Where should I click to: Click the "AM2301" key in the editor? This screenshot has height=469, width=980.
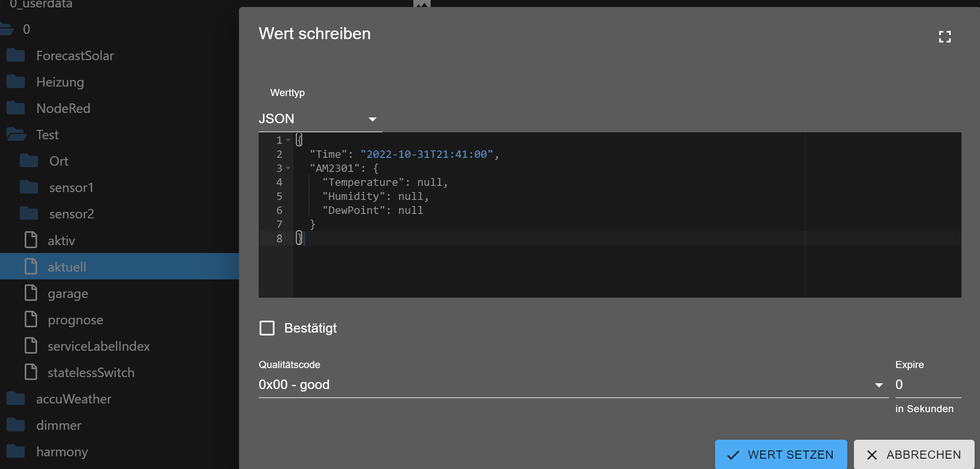tap(335, 168)
